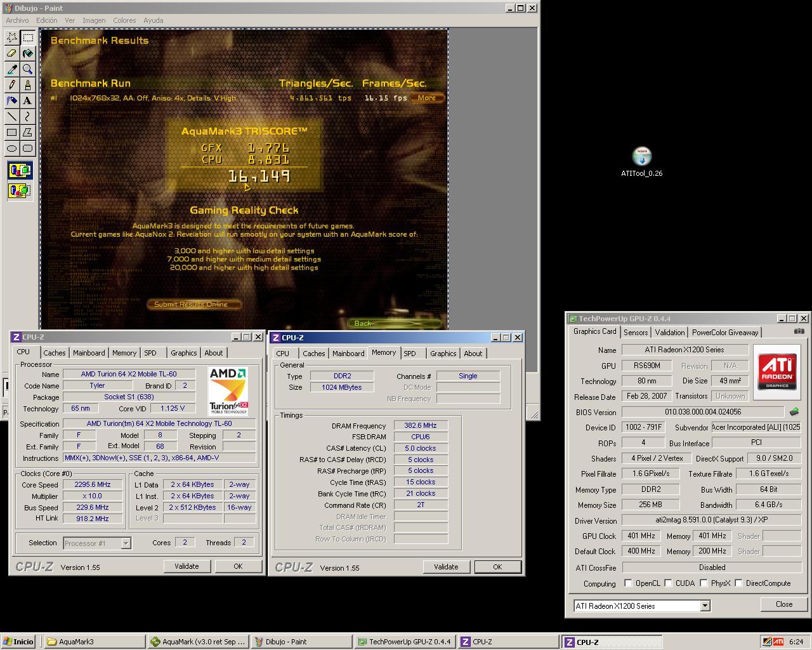Open the About tab in right CPU-Z window

[473, 354]
